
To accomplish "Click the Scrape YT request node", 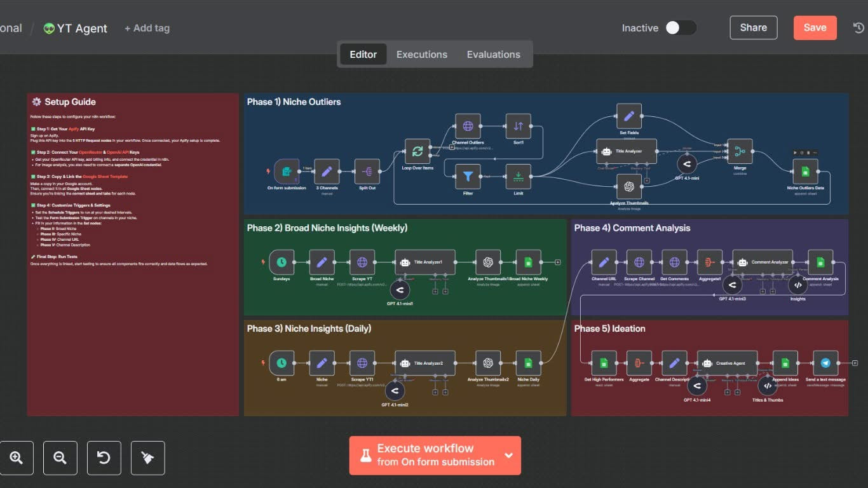I will [x=362, y=262].
